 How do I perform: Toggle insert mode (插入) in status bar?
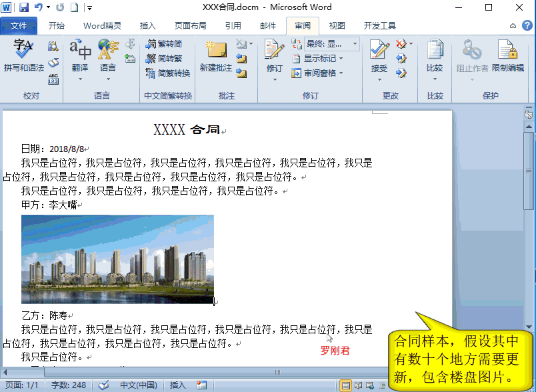tap(178, 385)
